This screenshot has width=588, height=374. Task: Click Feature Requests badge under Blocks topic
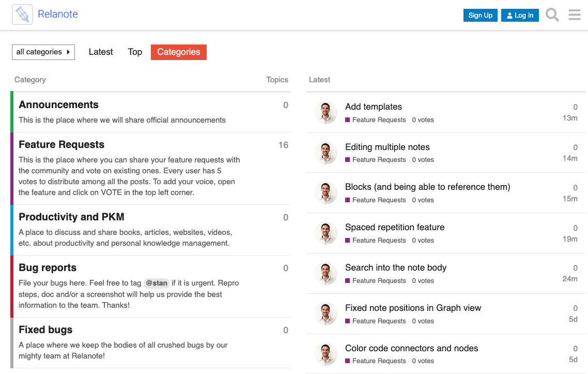pos(375,200)
